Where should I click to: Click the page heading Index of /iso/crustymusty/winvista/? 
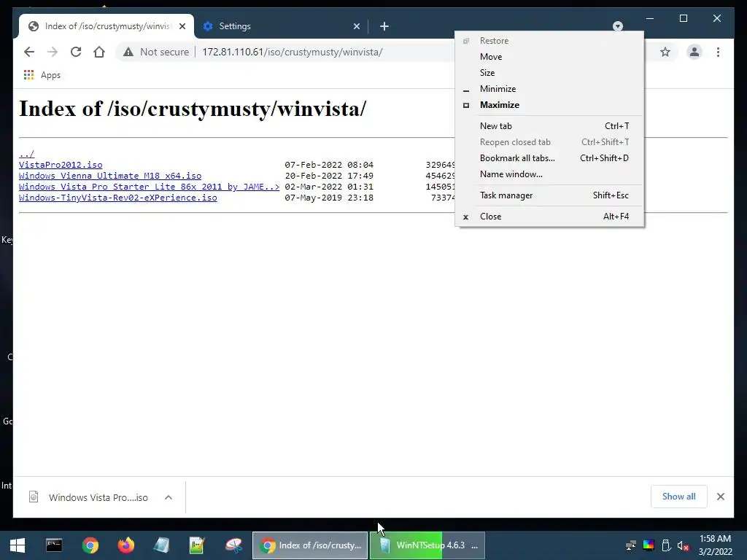[193, 109]
